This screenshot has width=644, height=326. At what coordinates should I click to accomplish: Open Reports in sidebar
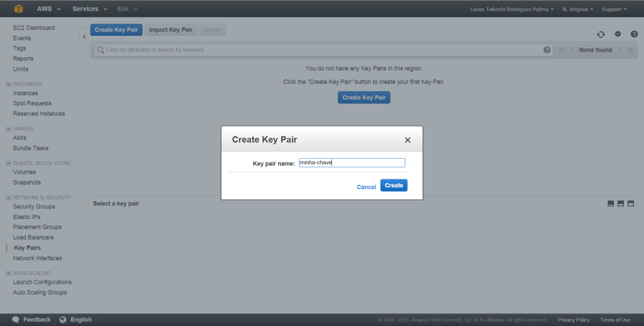point(23,59)
